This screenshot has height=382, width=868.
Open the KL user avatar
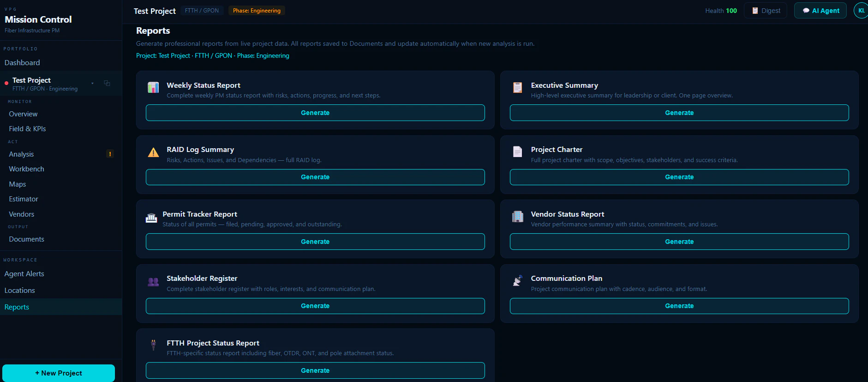861,11
